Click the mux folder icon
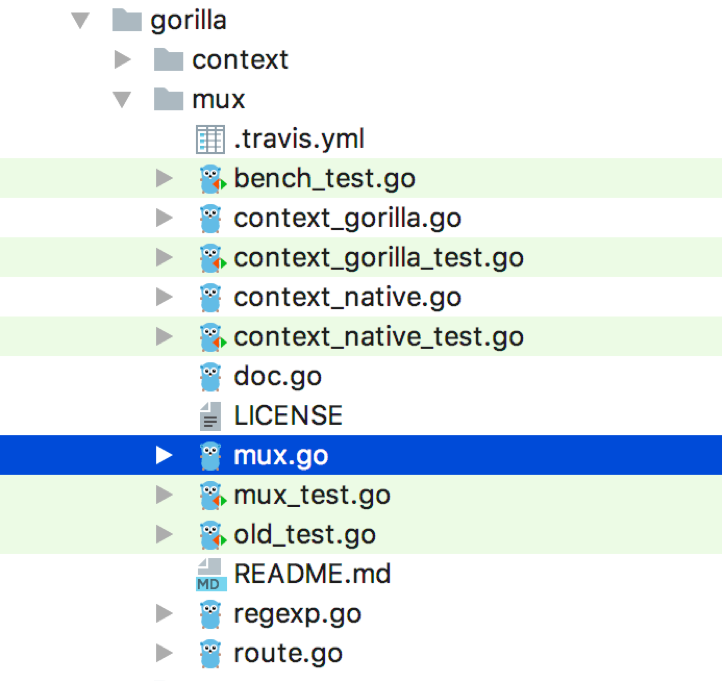 (x=168, y=99)
